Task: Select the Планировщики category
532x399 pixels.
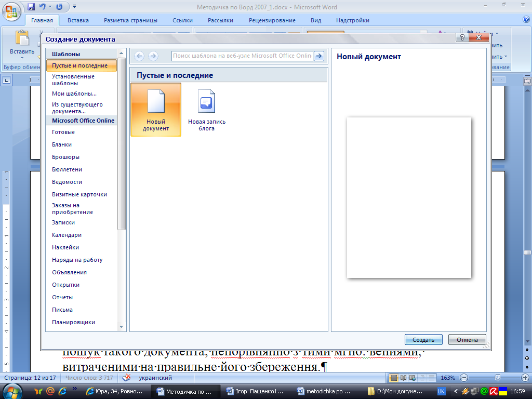Action: click(82, 322)
